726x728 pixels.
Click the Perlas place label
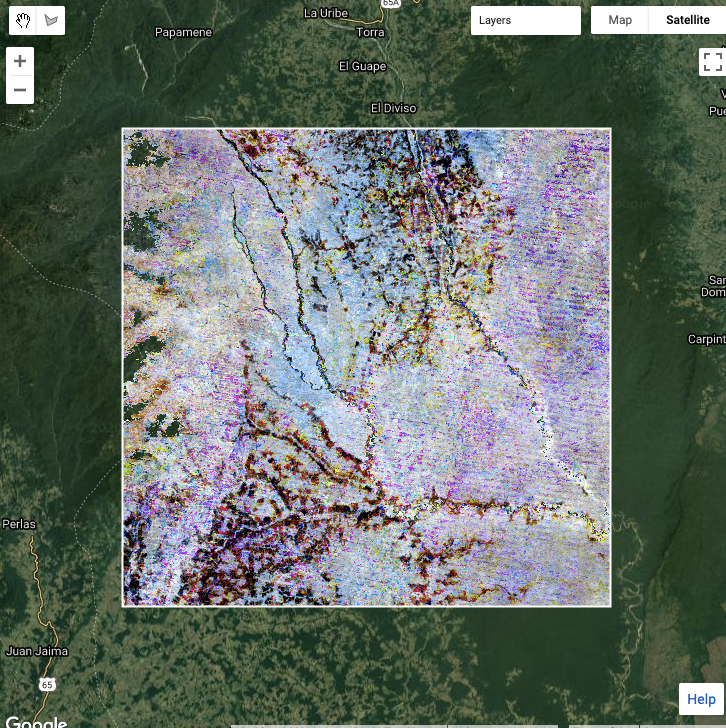19,524
